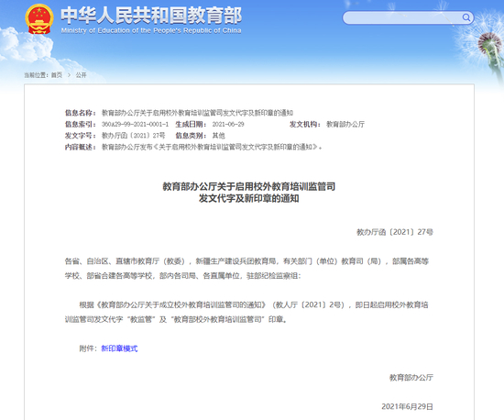Click the 当前位置 label

click(x=36, y=75)
